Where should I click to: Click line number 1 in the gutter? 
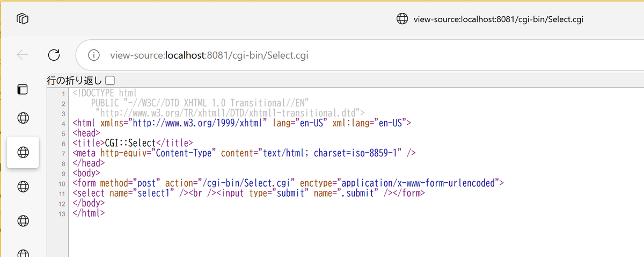coord(63,94)
